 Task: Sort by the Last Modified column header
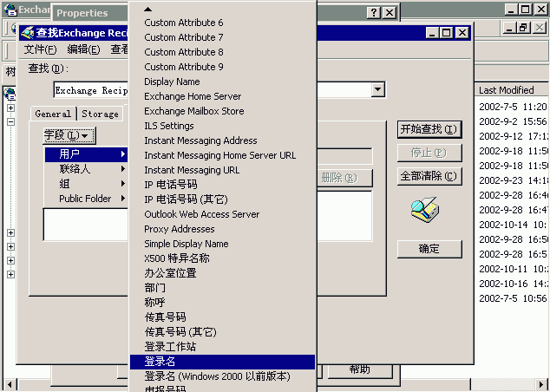[507, 90]
